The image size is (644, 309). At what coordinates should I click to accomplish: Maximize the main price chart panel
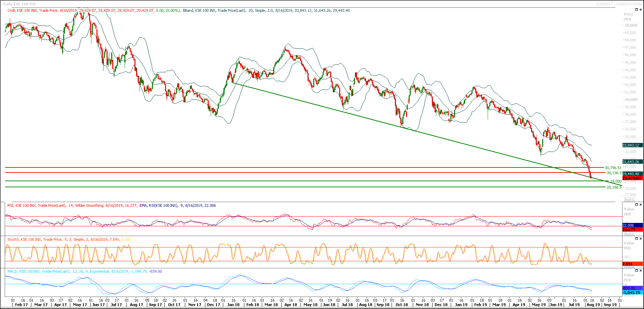pyautogui.click(x=636, y=9)
